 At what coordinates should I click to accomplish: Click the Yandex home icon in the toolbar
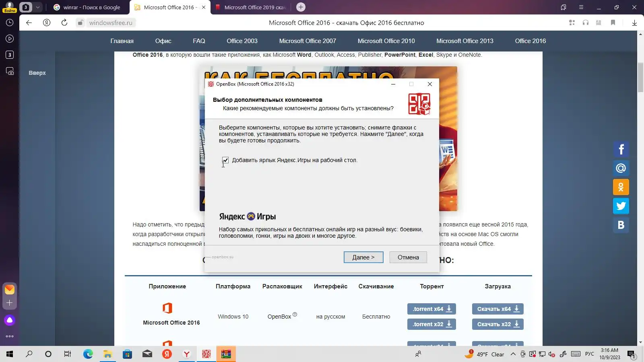pyautogui.click(x=47, y=23)
